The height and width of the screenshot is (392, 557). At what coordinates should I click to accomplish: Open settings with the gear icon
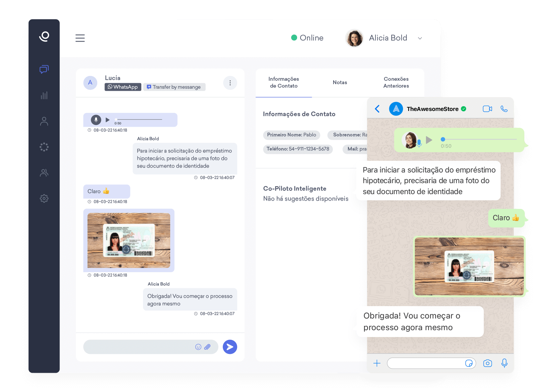(x=44, y=198)
